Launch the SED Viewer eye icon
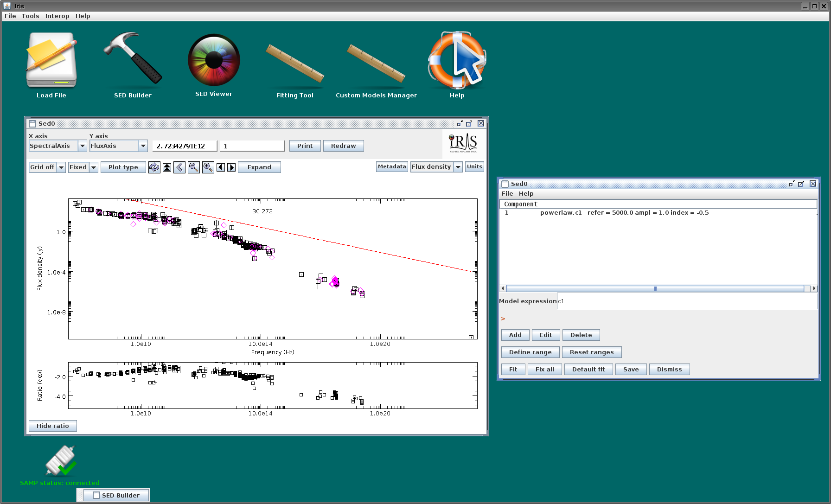 (214, 60)
